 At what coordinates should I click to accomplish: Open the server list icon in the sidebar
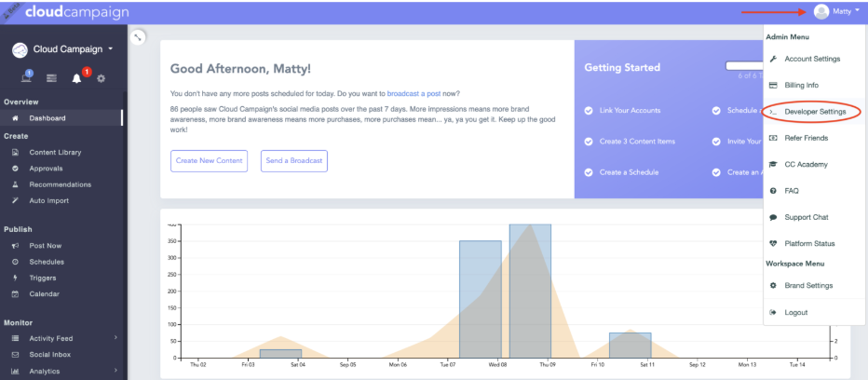tap(51, 78)
